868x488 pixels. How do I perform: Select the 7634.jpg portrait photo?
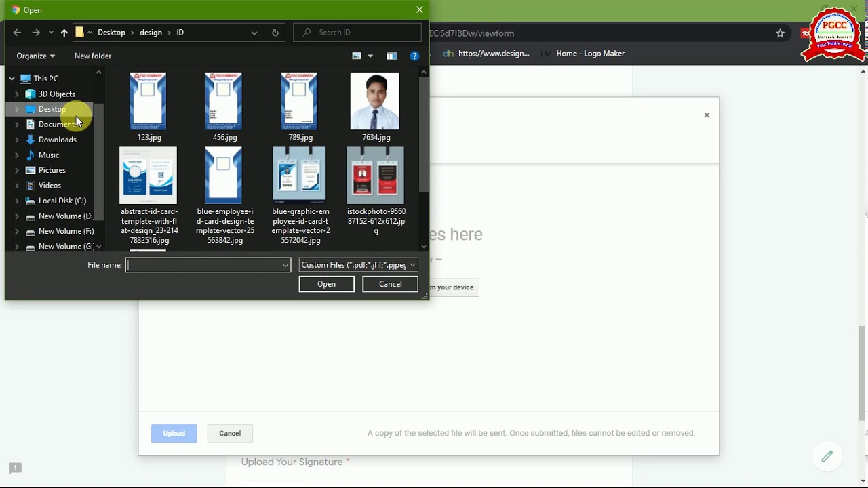[375, 107]
